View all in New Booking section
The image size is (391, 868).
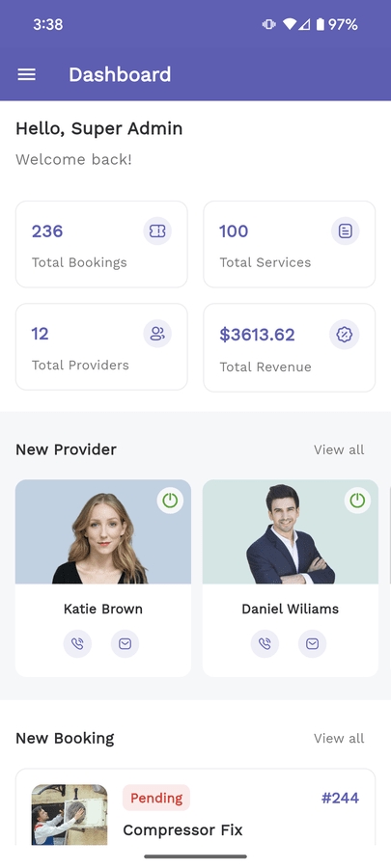click(x=339, y=738)
